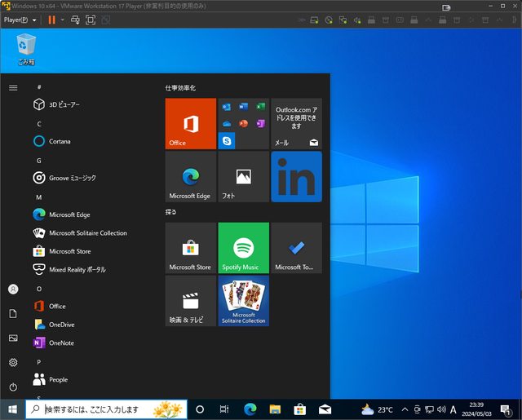Launch the LinkedIn tile
Image resolution: width=522 pixels, height=420 pixels.
(x=296, y=177)
